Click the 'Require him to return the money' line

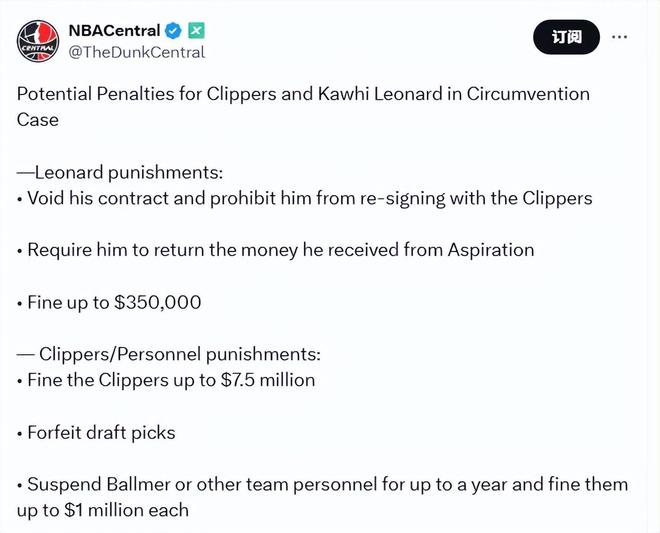pyautogui.click(x=275, y=250)
